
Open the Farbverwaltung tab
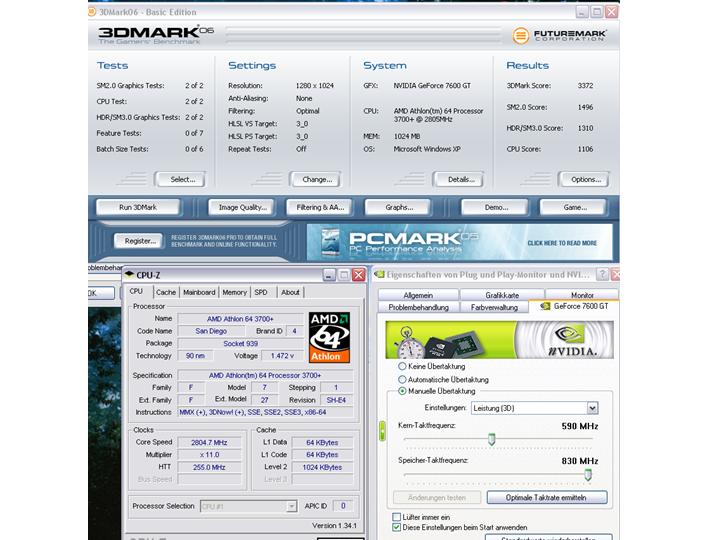[x=494, y=307]
